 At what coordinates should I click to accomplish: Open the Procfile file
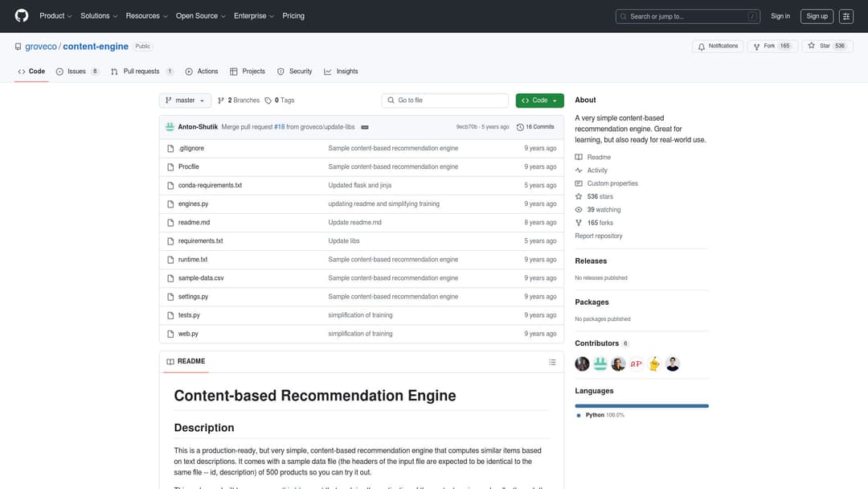click(189, 166)
